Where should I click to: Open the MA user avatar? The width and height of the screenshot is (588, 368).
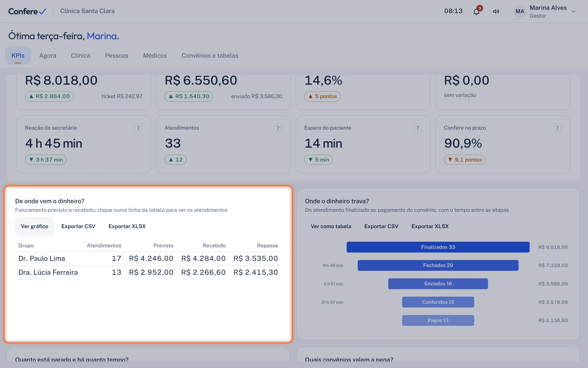click(x=520, y=11)
